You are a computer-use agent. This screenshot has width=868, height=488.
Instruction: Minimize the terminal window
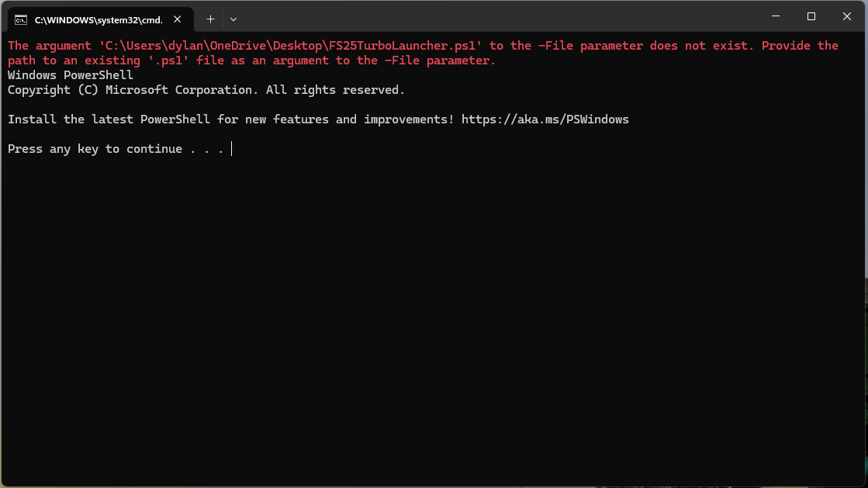click(776, 16)
